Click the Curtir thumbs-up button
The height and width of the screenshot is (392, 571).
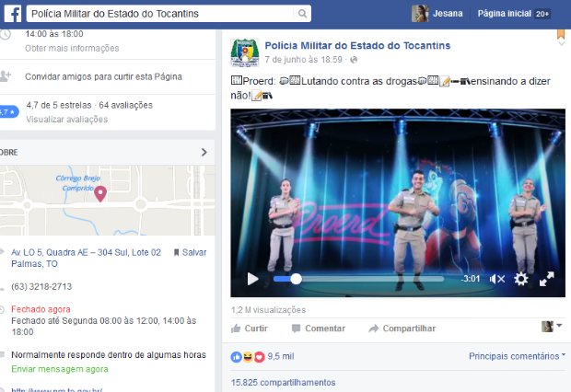pyautogui.click(x=250, y=329)
